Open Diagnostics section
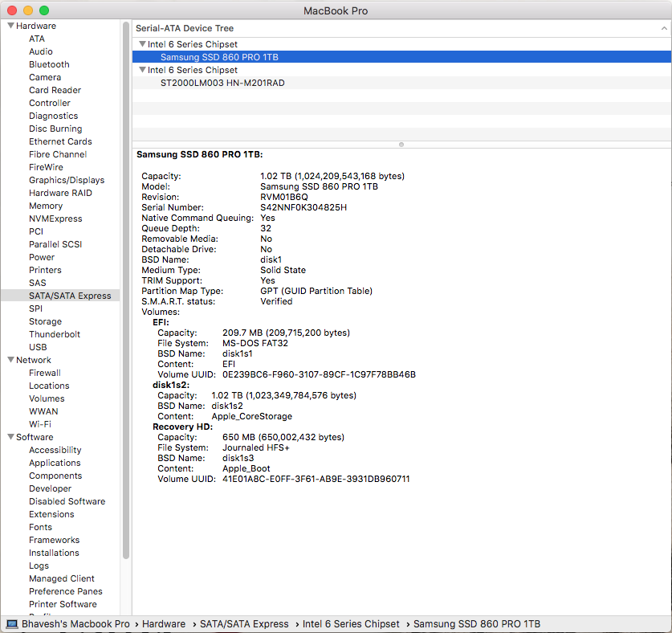The image size is (672, 633). tap(54, 116)
